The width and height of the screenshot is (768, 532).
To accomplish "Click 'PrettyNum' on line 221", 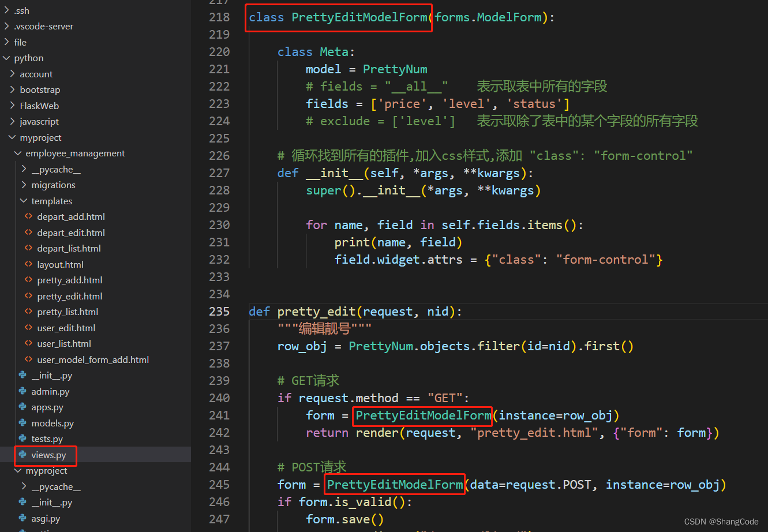I will [395, 69].
